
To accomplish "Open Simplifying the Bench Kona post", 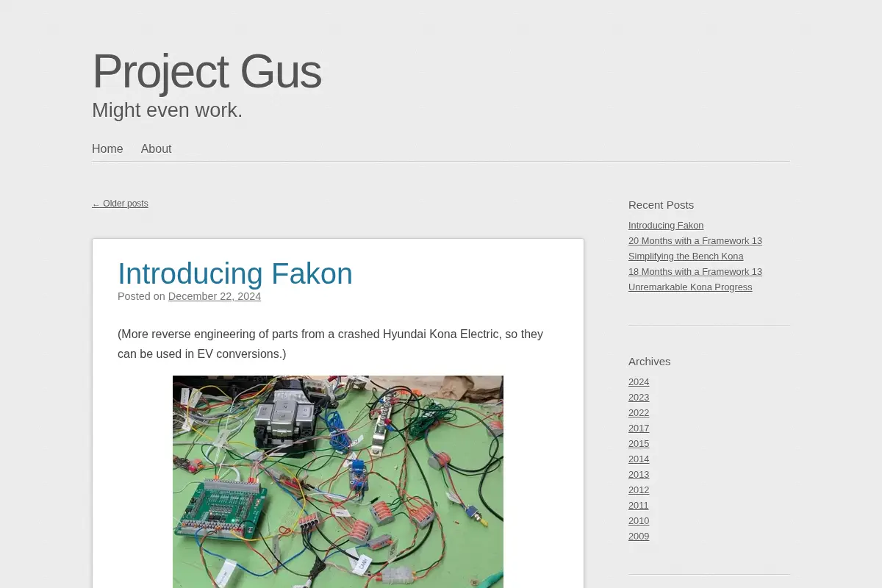I will (686, 256).
